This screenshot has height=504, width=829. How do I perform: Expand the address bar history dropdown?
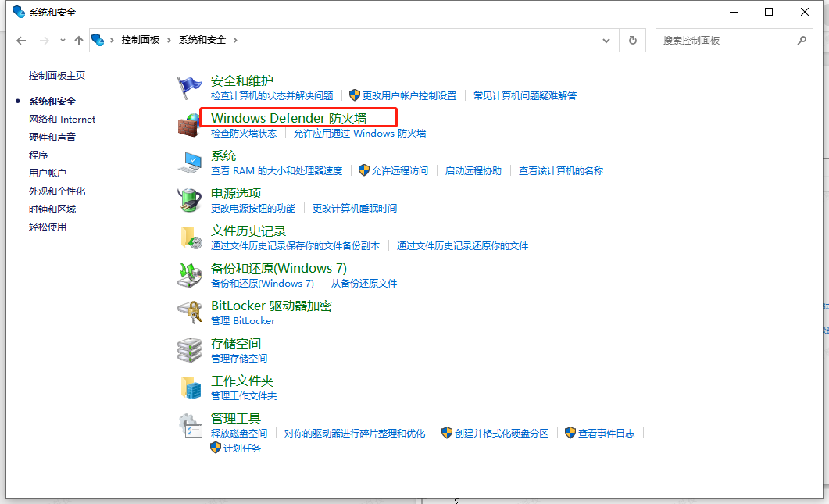pos(606,41)
